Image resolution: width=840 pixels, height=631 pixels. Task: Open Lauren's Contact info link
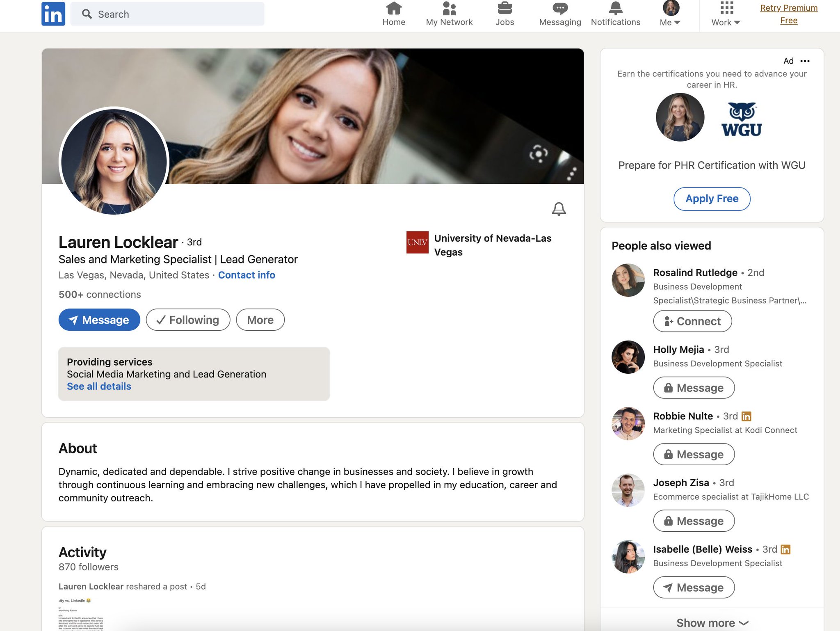[247, 275]
